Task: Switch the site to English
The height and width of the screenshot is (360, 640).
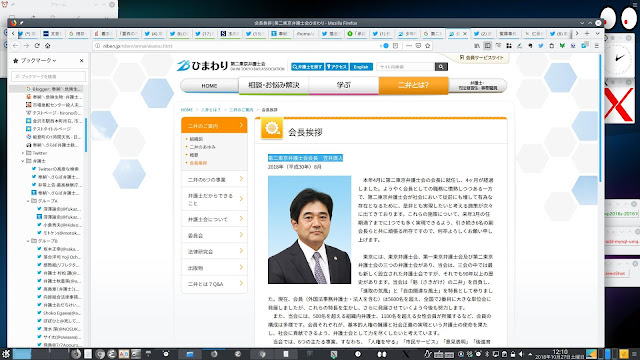Action: coord(361,67)
